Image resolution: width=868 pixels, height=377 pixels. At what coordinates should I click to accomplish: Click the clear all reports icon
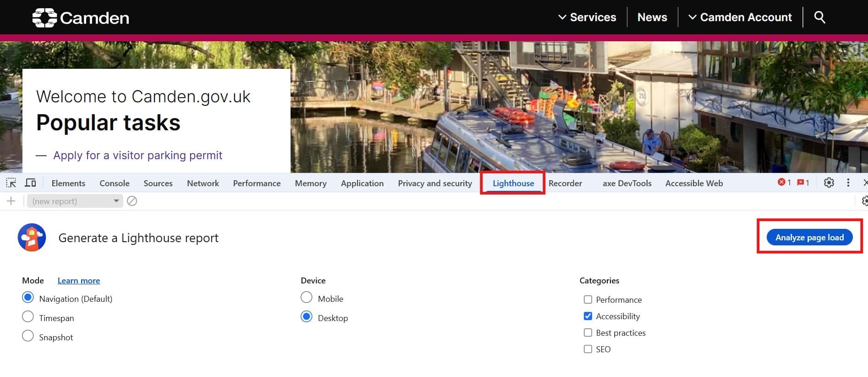[x=132, y=201]
